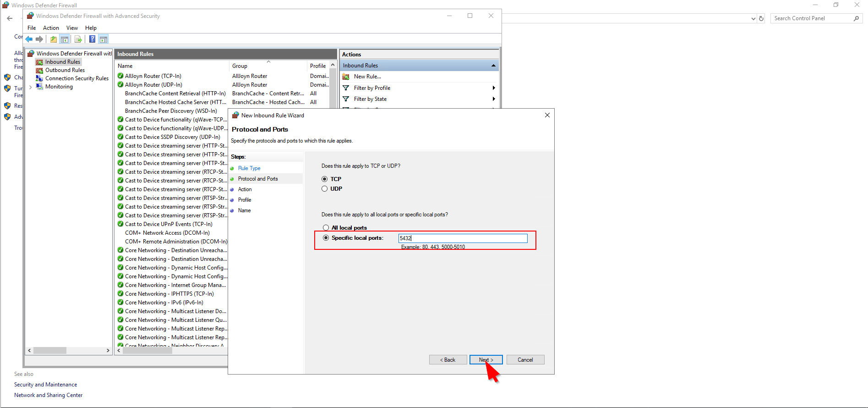Screen dimensions: 868x408
Task: Open the Action menu
Action: click(51, 28)
